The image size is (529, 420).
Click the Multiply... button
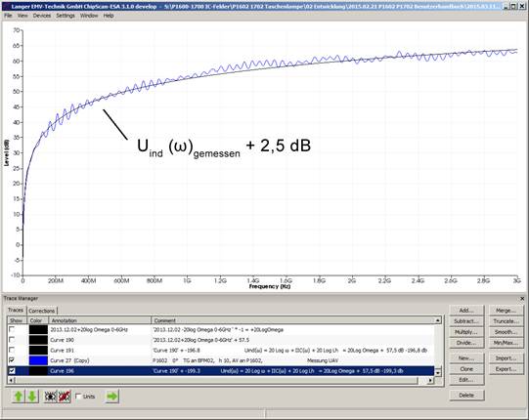click(466, 332)
